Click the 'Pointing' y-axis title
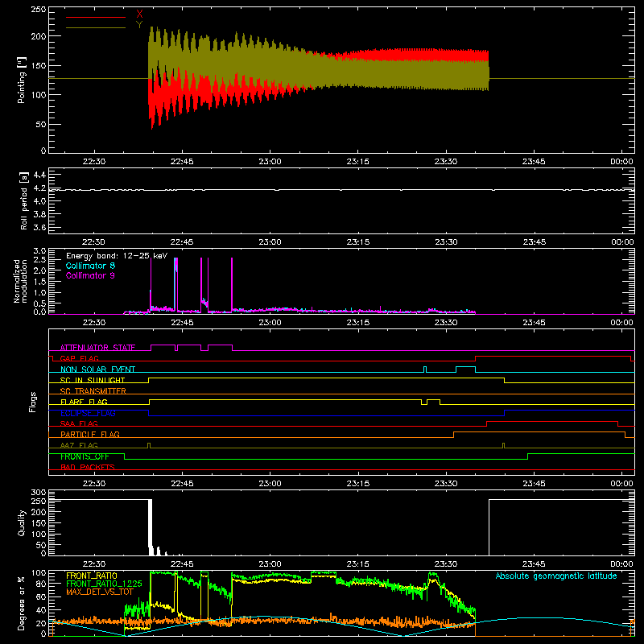This screenshot has width=644, height=644. (x=21, y=80)
